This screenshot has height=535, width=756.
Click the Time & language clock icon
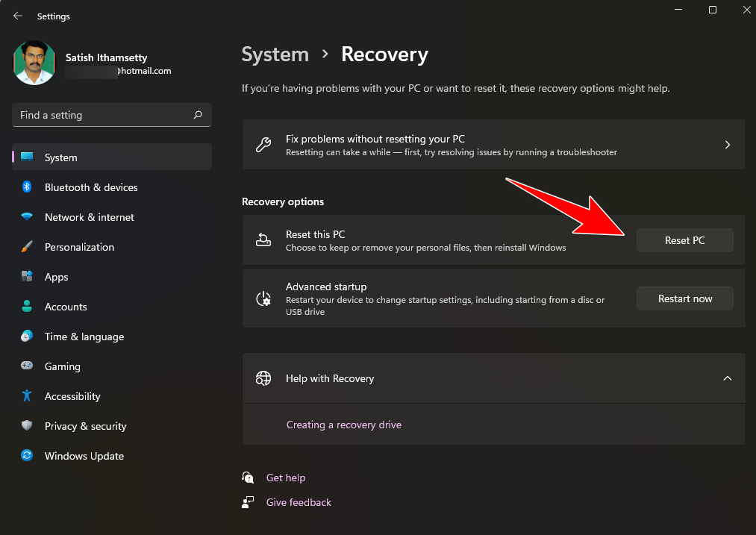tap(27, 336)
